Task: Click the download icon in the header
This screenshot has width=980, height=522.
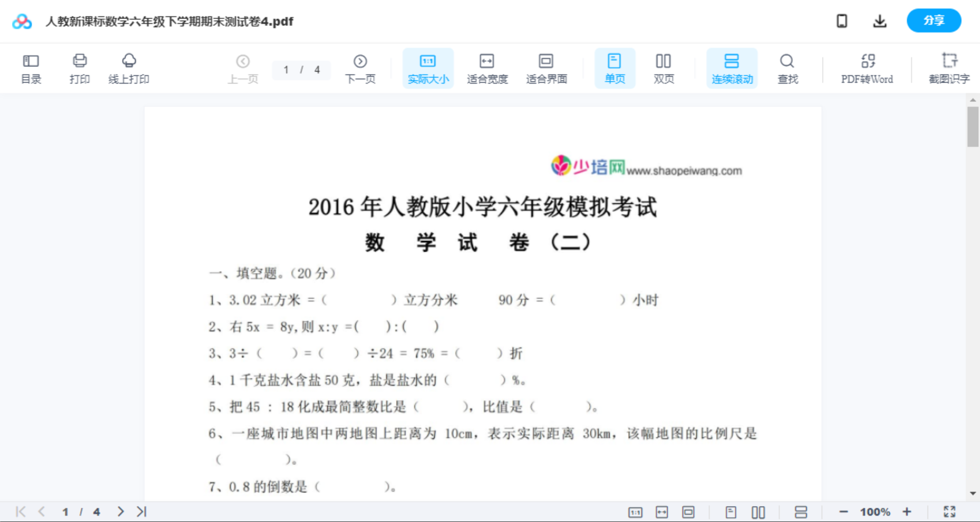Action: coord(879,20)
